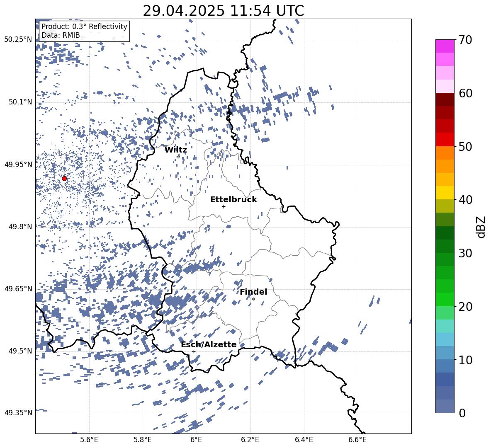Click the 49.95°N latitude label
The image size is (491, 448).
[x=18, y=164]
